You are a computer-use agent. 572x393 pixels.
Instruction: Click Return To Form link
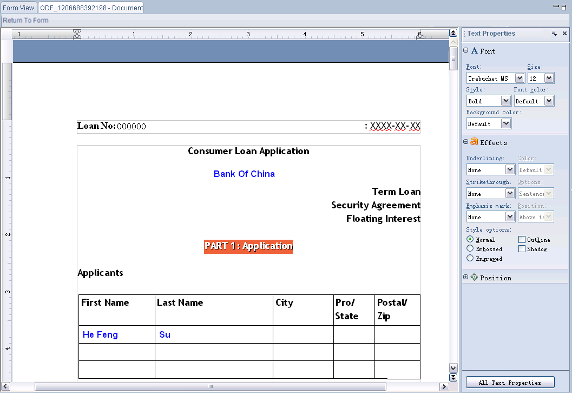click(x=26, y=20)
